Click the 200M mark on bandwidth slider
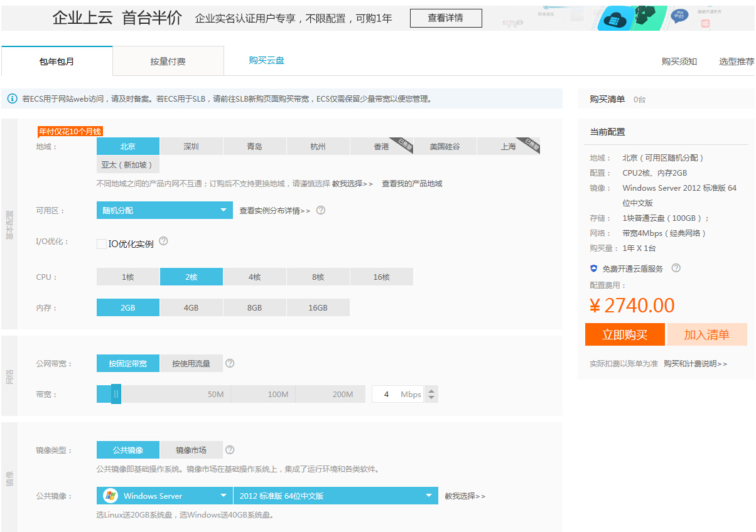This screenshot has height=532, width=756. tap(343, 395)
